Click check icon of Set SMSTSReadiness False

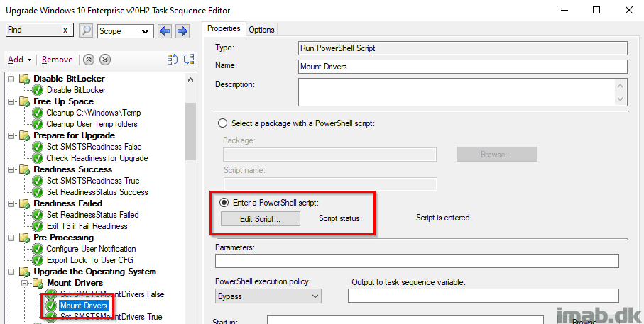point(38,147)
